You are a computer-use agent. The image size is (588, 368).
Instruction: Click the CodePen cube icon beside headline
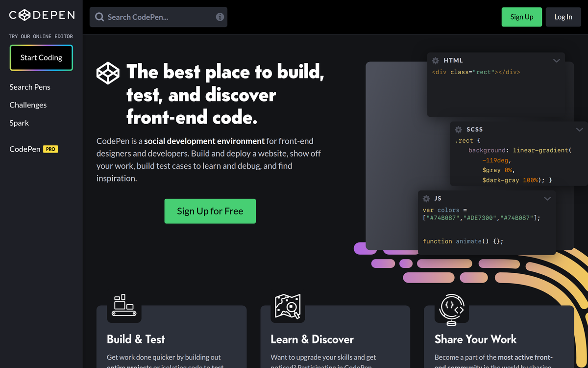108,73
